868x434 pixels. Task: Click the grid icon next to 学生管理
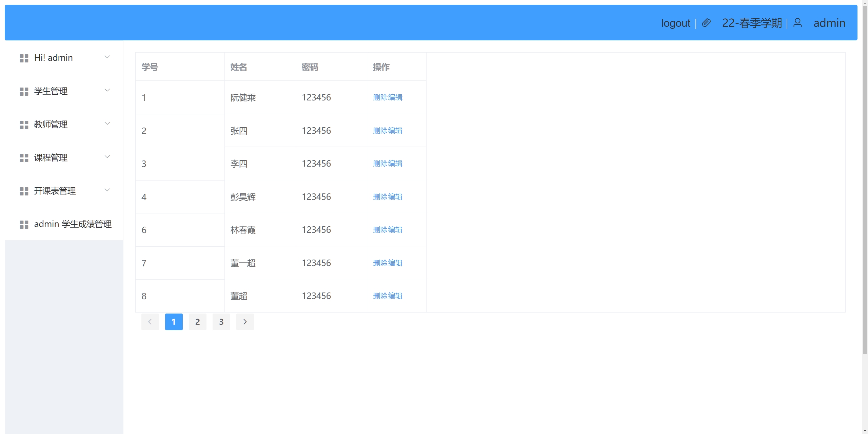coord(24,92)
